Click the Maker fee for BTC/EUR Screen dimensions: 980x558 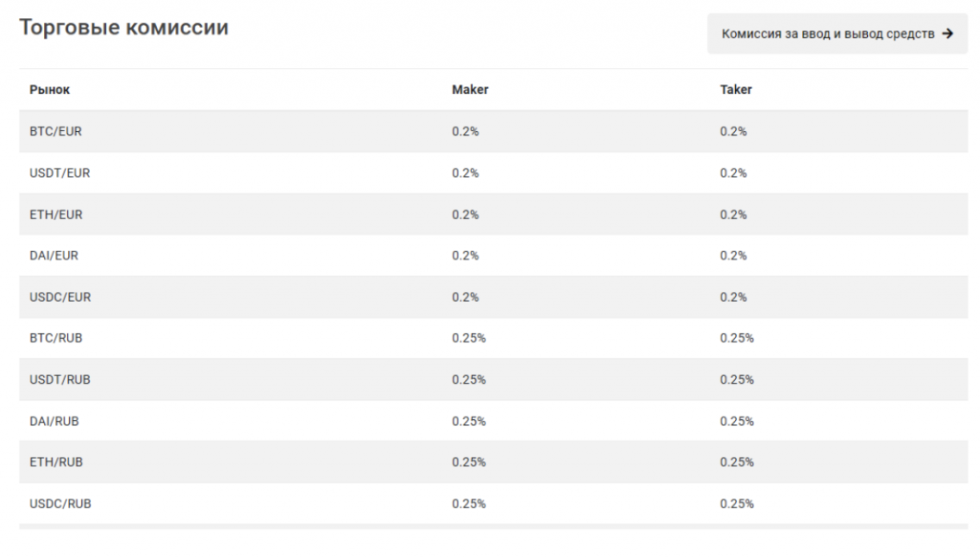pos(465,131)
